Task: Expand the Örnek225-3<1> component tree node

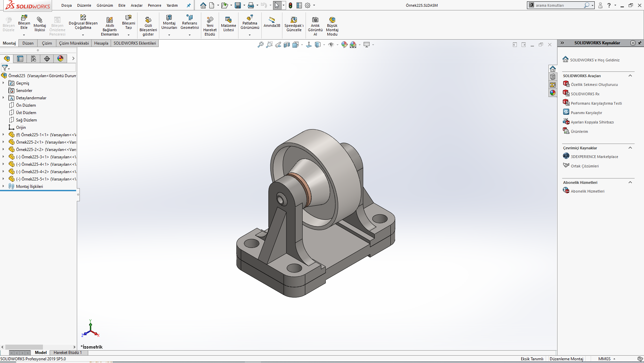Action: (3, 157)
